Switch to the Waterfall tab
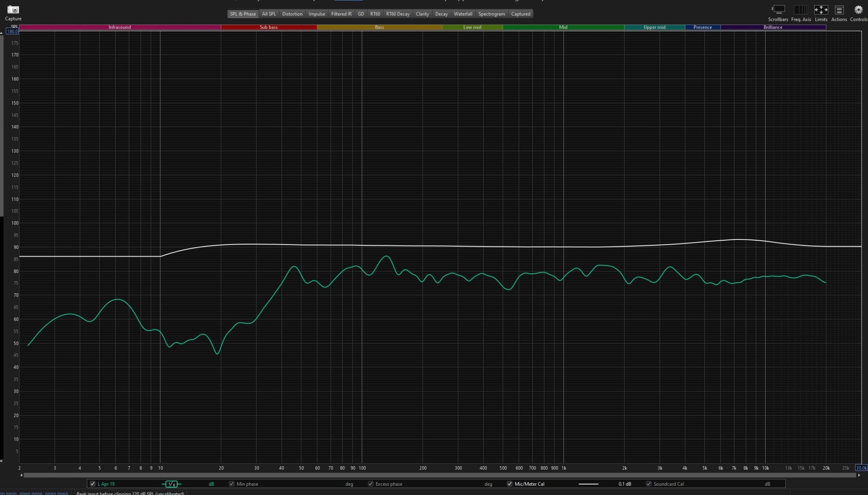868x495 pixels. click(x=463, y=14)
